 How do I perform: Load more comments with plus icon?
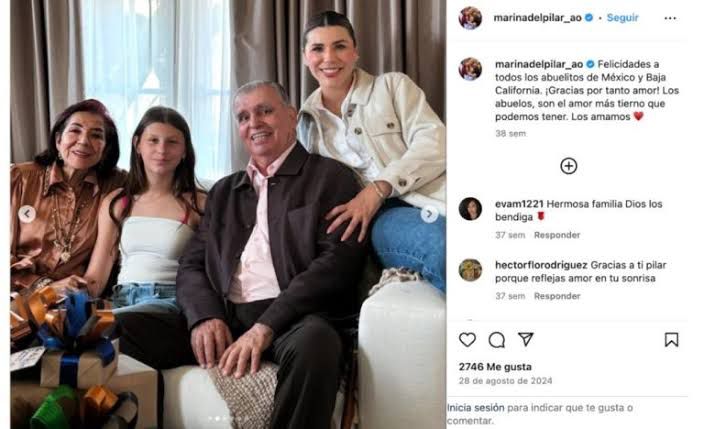(x=569, y=166)
